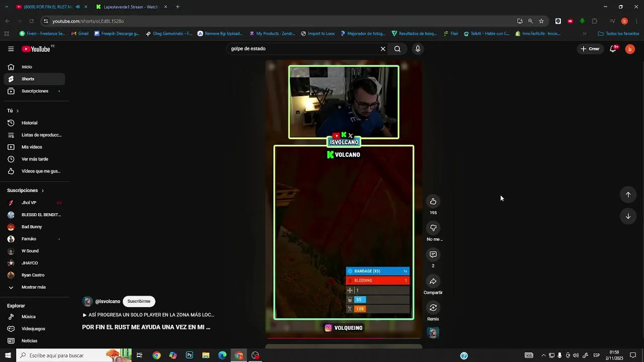Screen dimensions: 644x362
Task: Dislike the Short with the thumbs-down icon
Action: coord(433,228)
